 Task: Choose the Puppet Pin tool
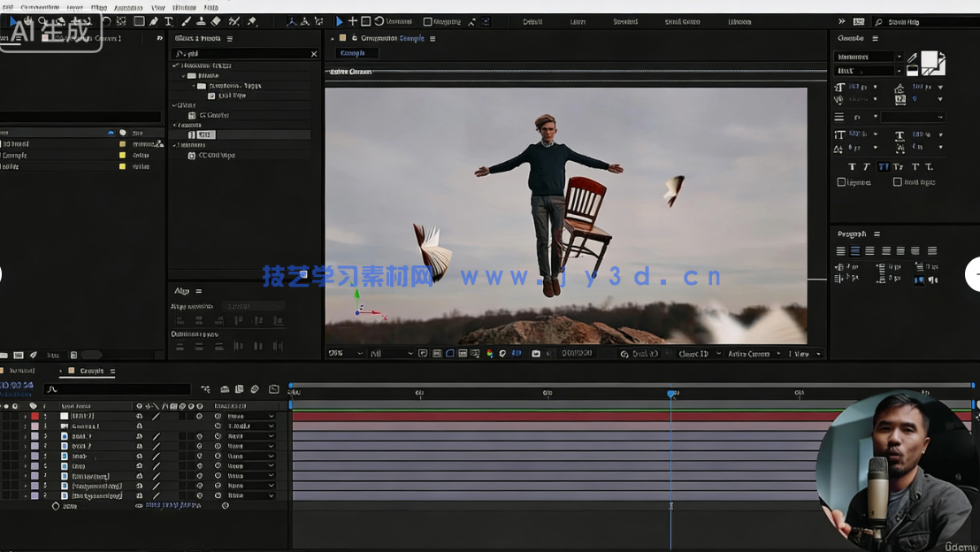click(252, 21)
